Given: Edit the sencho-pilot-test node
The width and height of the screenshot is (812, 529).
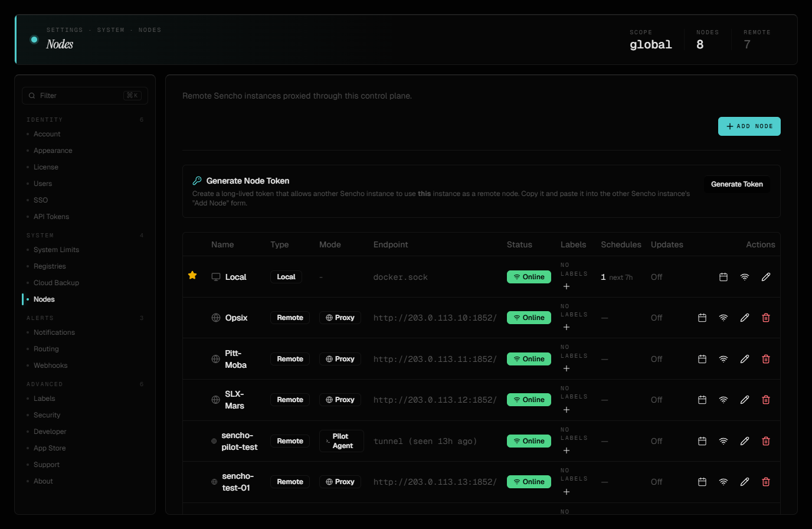Looking at the screenshot, I should click(x=745, y=441).
